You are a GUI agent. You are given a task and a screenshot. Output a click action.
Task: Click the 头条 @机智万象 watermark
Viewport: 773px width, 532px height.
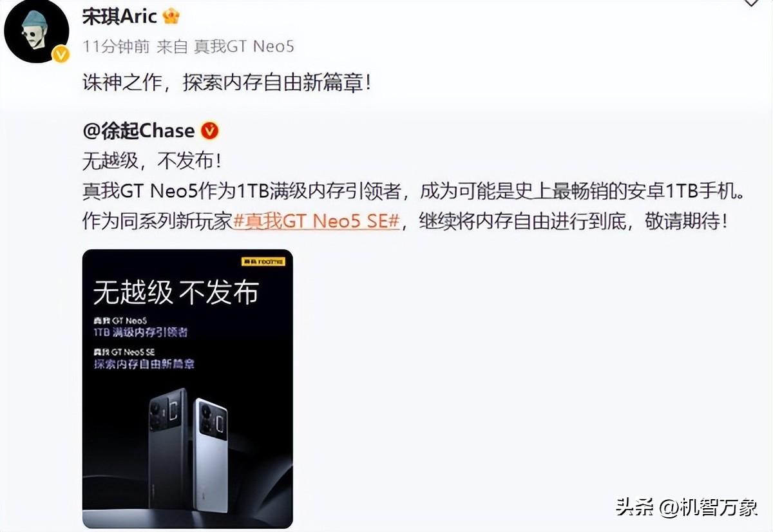click(687, 507)
